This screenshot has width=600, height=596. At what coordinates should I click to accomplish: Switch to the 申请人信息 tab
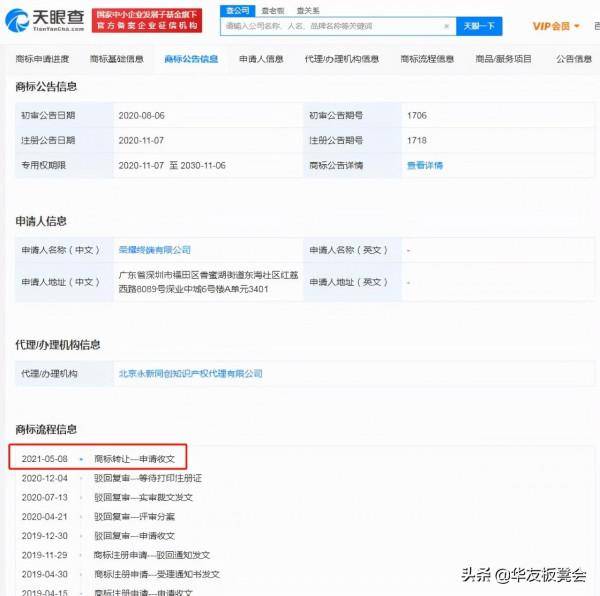point(261,59)
